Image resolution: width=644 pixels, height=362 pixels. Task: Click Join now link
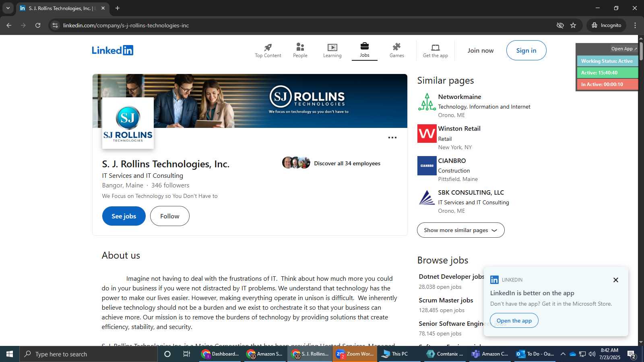pyautogui.click(x=481, y=50)
